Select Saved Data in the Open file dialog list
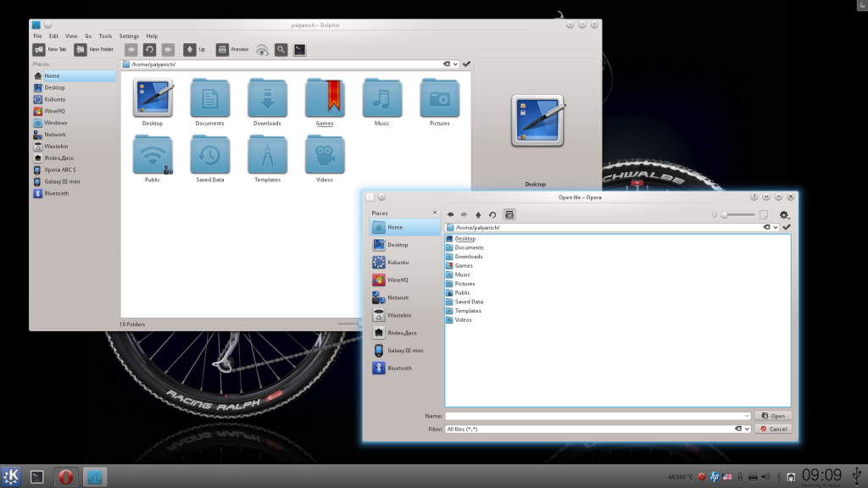The height and width of the screenshot is (488, 868). tap(465, 302)
